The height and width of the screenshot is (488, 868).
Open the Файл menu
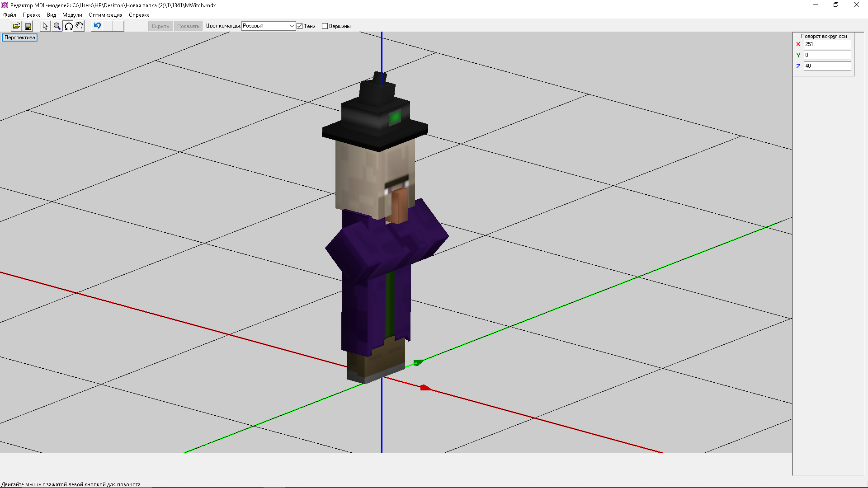pos(9,15)
